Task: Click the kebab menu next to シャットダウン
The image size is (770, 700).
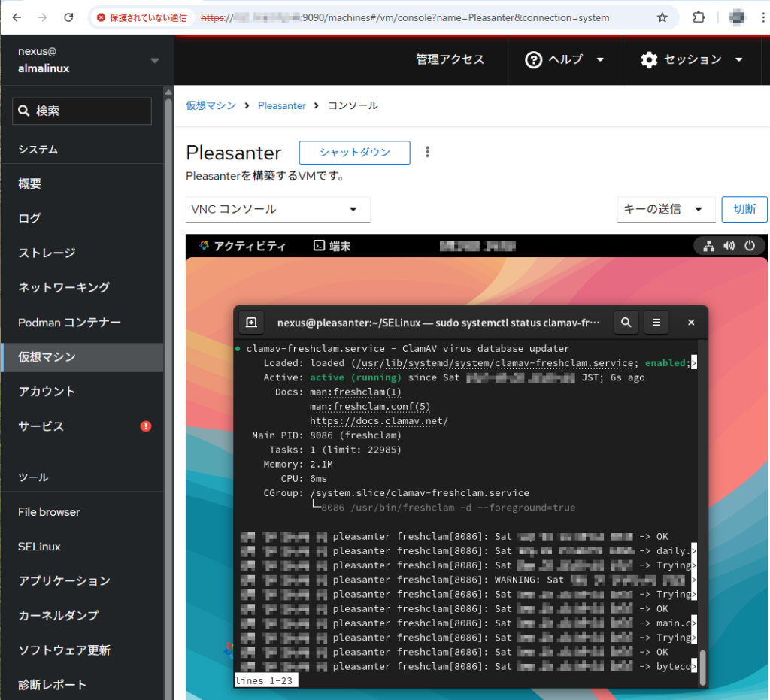Action: (x=428, y=152)
